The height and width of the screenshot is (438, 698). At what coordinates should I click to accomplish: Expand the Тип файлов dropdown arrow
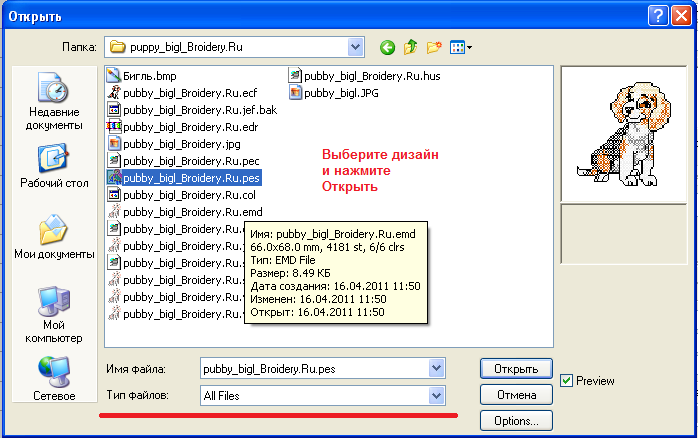click(436, 395)
